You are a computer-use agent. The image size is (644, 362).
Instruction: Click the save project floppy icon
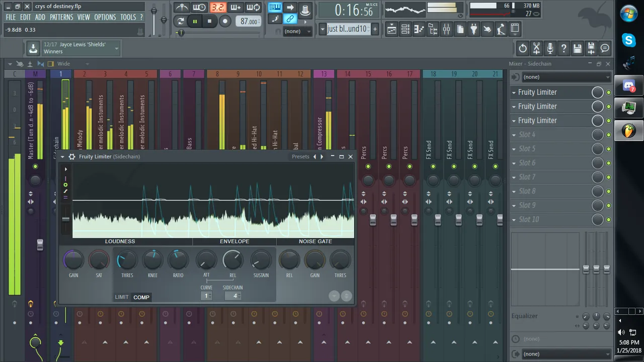tap(578, 49)
